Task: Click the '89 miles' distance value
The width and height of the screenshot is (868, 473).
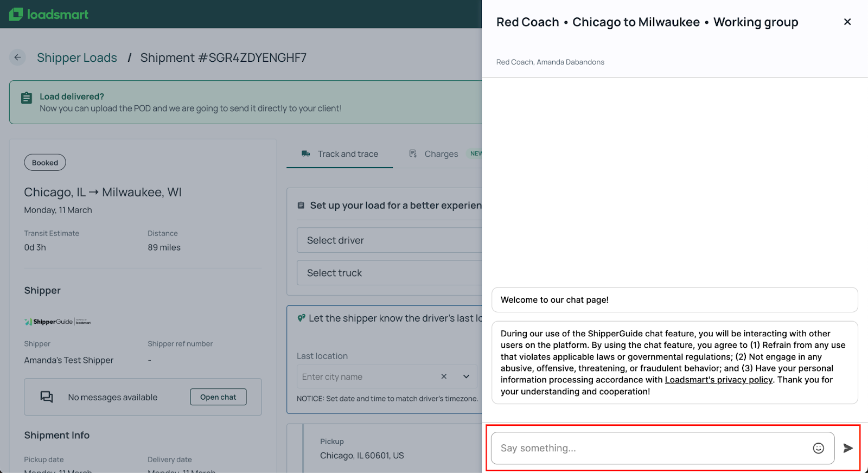Action: pos(164,247)
